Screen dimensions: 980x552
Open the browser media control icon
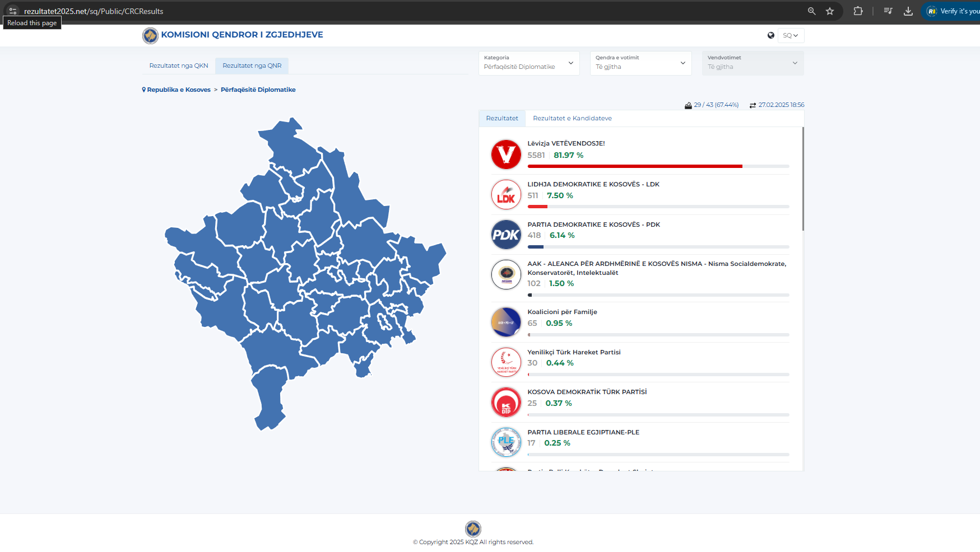(888, 11)
